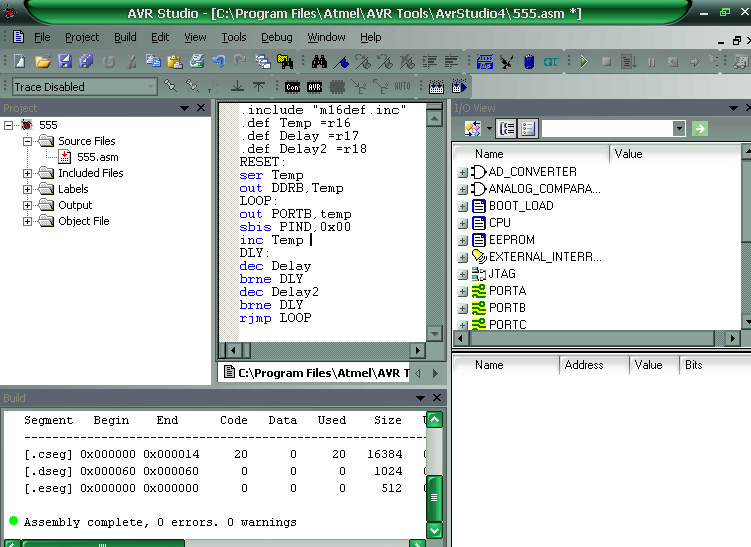Click the pin icon next to Trace Disabled
Screen dimensions: 751x547
tap(170, 86)
